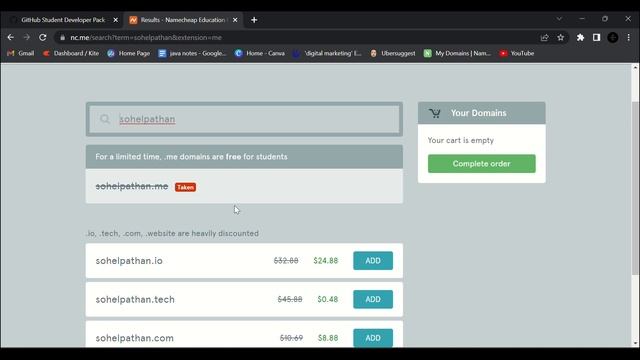This screenshot has width=640, height=360.
Task: Minimize the Chrome window
Action: [582, 19]
